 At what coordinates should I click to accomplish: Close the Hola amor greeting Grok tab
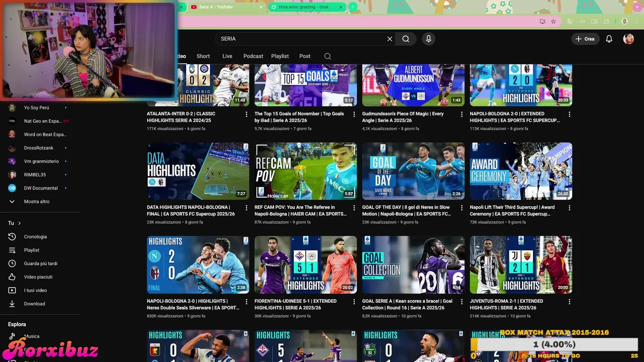click(x=341, y=7)
